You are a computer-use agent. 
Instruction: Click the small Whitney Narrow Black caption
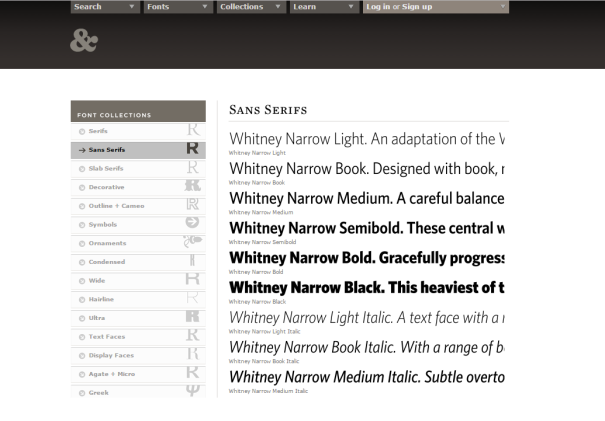click(x=257, y=302)
